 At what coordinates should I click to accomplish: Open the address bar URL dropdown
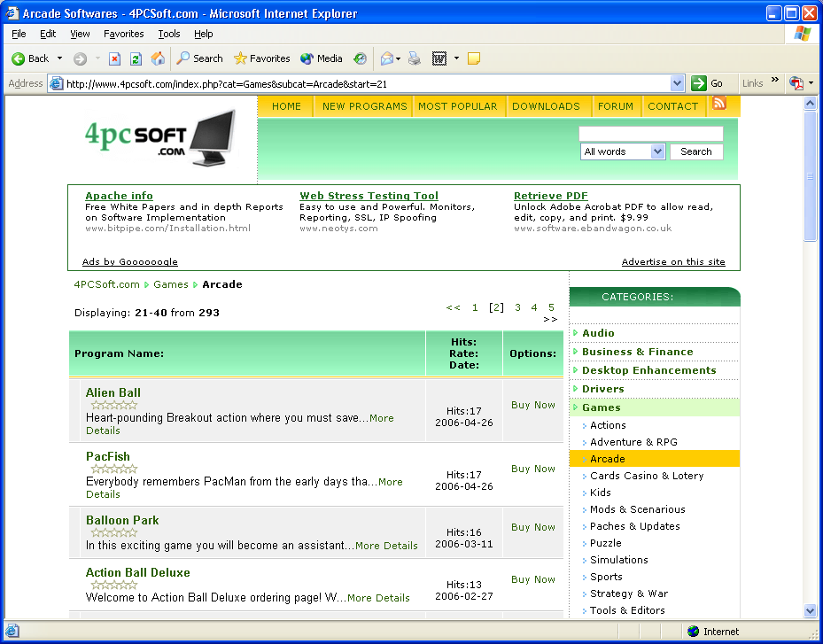click(x=677, y=83)
